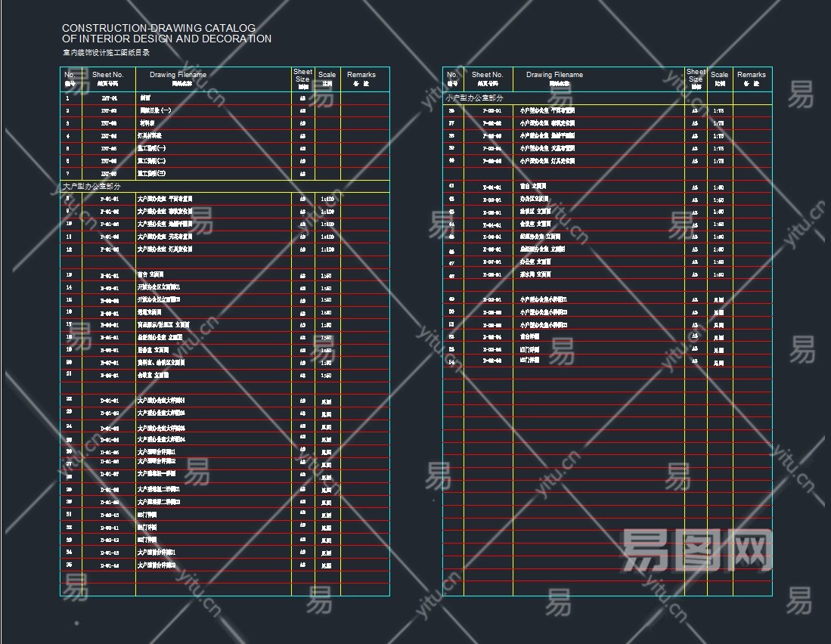831x644 pixels.
Task: Click the '大户型办公室部分' section heading
Action: (91, 187)
